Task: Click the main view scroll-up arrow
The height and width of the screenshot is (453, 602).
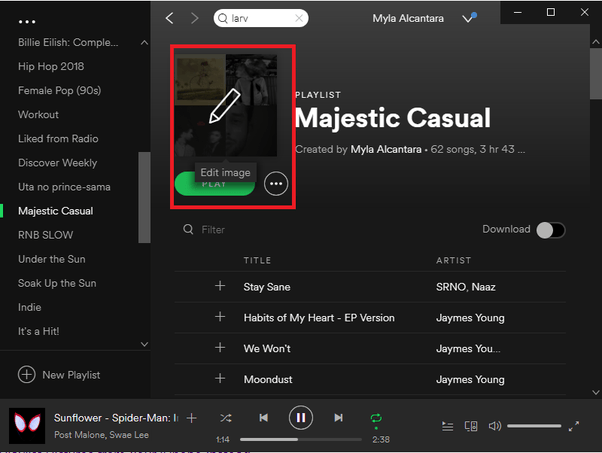Action: pos(595,41)
